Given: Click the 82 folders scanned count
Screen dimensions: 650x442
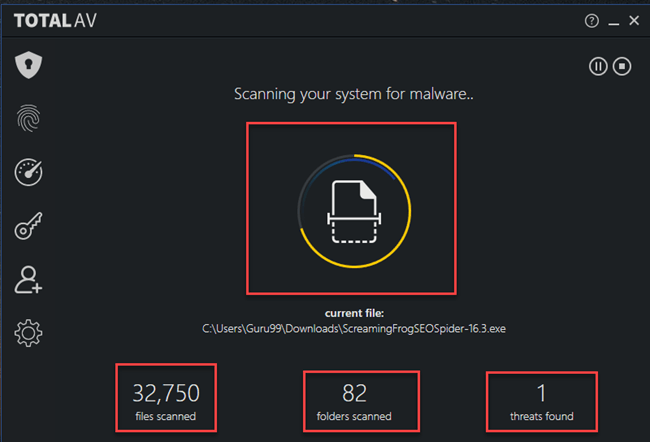Looking at the screenshot, I should [x=354, y=393].
